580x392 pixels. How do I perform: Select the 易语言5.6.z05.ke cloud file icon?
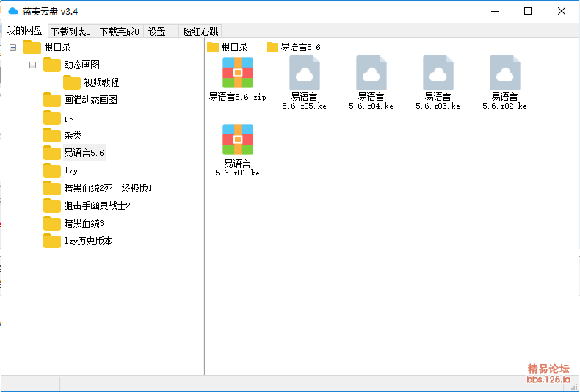point(305,73)
